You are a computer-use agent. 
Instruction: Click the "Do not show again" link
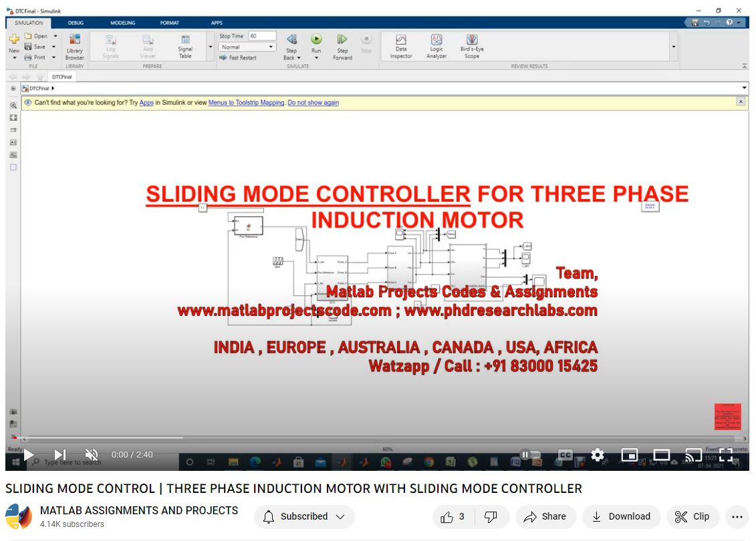313,103
